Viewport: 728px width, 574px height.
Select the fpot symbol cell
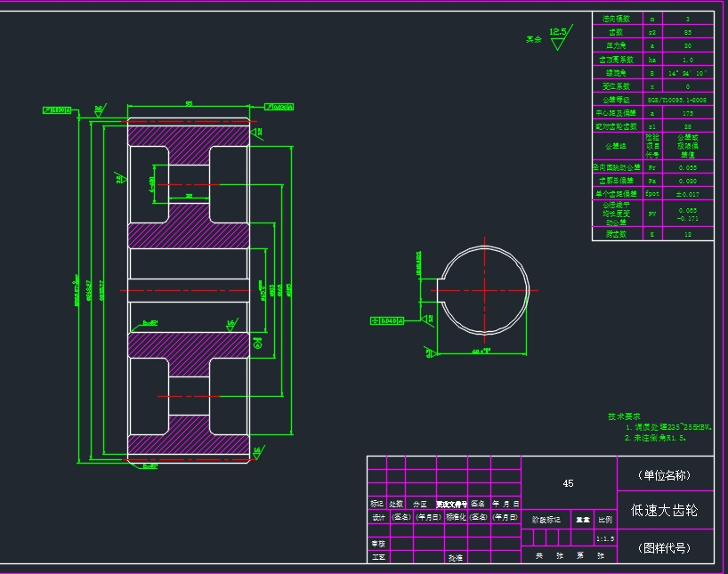point(652,194)
